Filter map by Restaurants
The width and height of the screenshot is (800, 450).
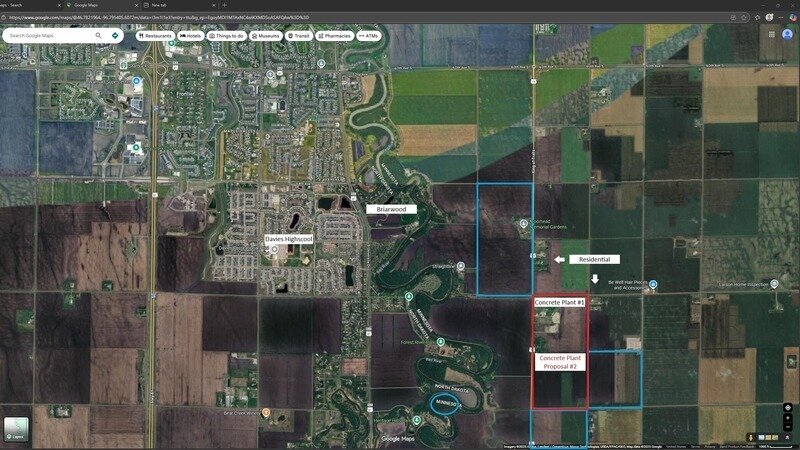[x=155, y=35]
